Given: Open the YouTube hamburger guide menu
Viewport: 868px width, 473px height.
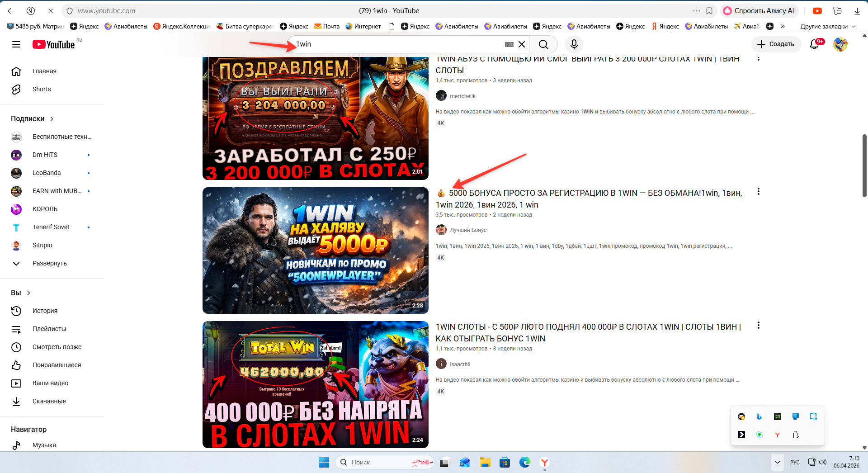Looking at the screenshot, I should click(x=16, y=44).
